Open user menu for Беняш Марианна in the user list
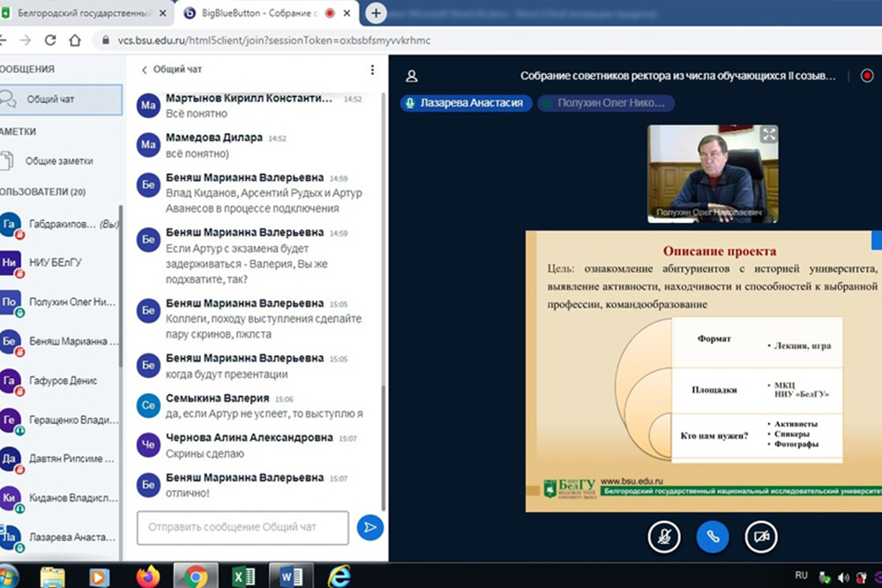This screenshot has height=588, width=882. pos(60,341)
